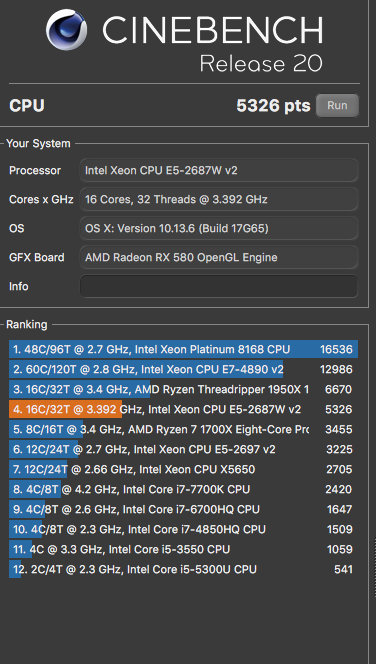Select ranking row Ryzen Threadripper 1950X
376x664 pixels.
tap(183, 389)
